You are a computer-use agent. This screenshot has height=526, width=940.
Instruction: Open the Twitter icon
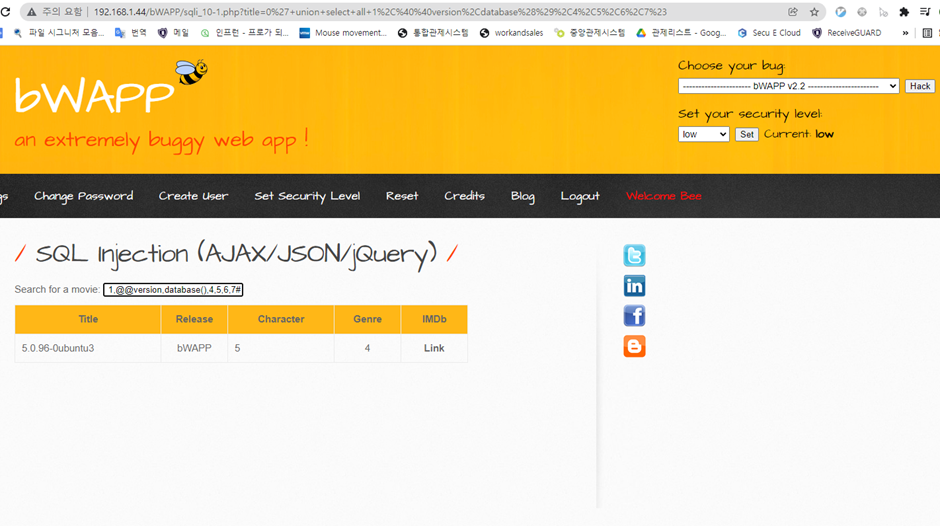click(x=634, y=256)
